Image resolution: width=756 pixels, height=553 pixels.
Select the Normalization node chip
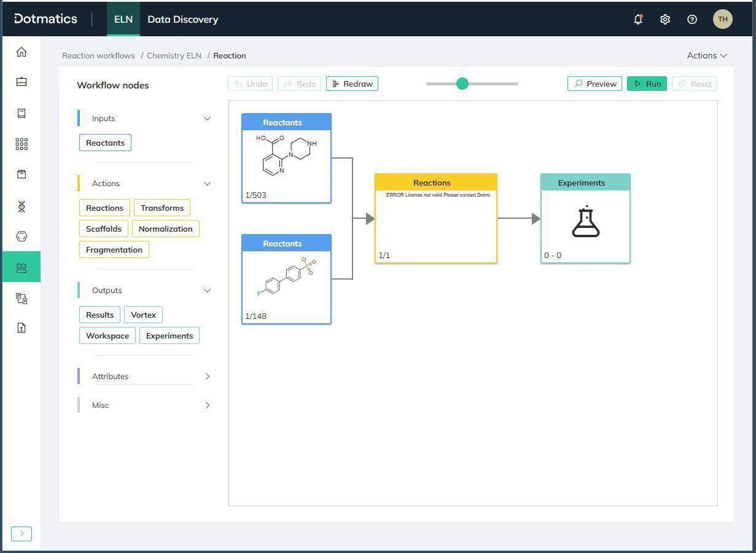click(x=166, y=229)
